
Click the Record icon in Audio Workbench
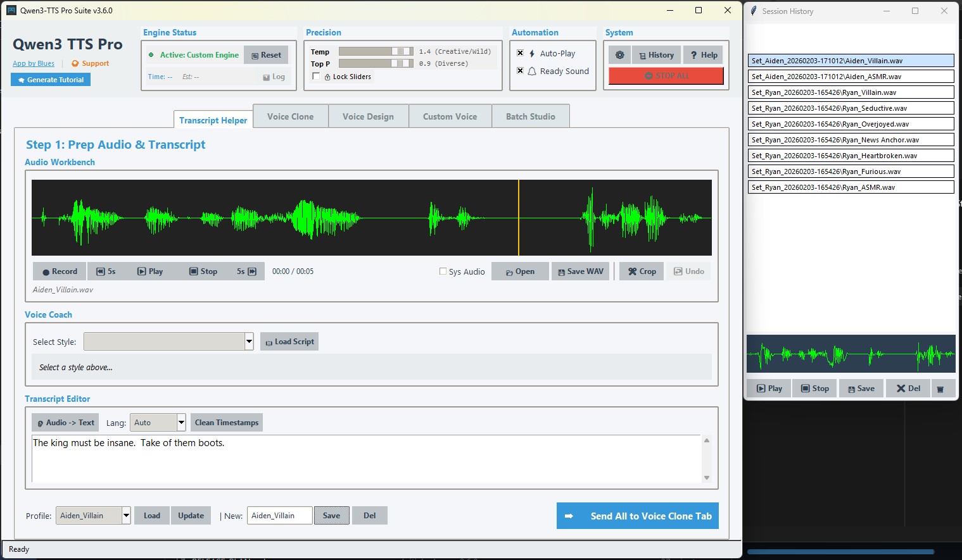coord(59,271)
